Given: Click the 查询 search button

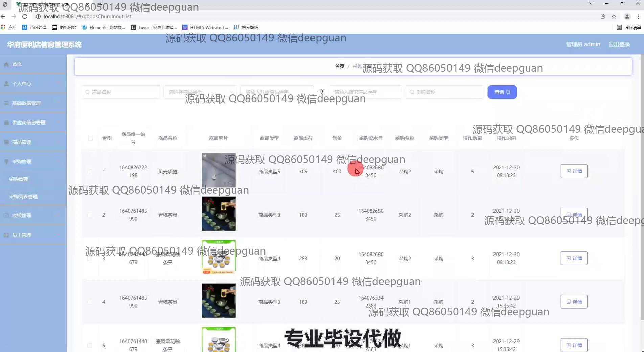Looking at the screenshot, I should 502,92.
